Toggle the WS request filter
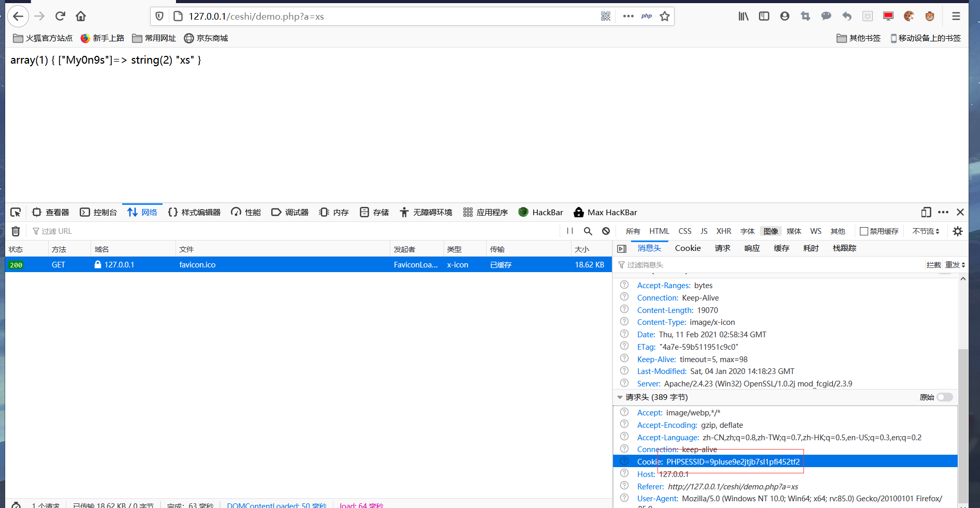 (x=816, y=231)
